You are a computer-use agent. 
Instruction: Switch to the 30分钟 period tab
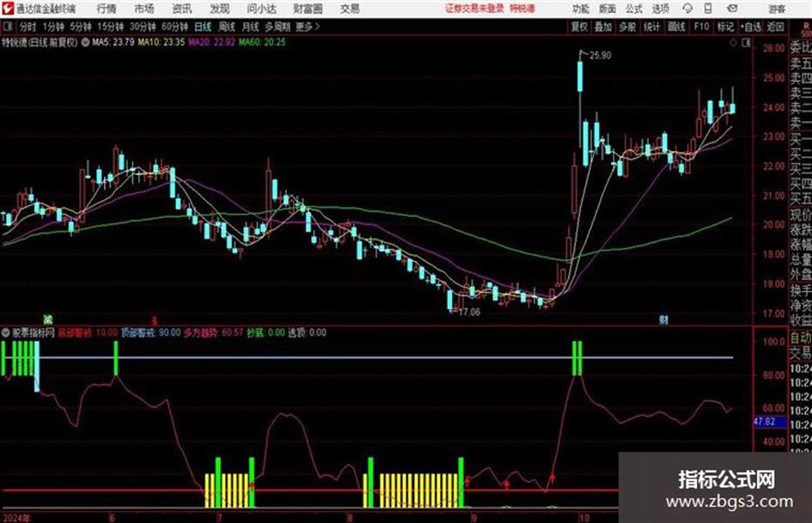pyautogui.click(x=143, y=27)
